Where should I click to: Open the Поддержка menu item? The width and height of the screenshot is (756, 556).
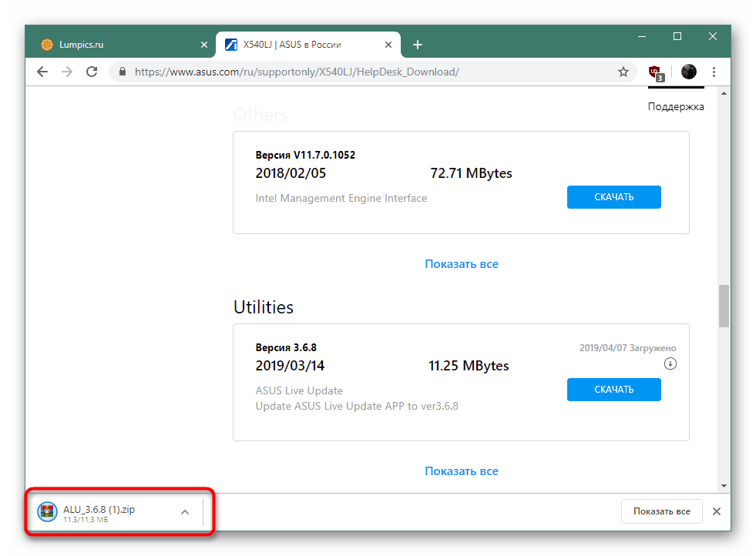coord(676,106)
